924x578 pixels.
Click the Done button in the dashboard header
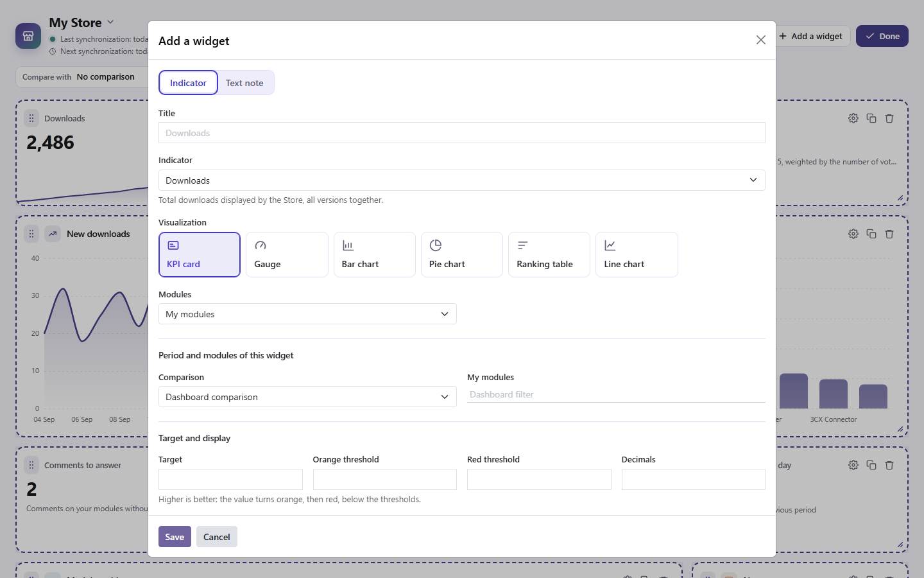pos(882,36)
